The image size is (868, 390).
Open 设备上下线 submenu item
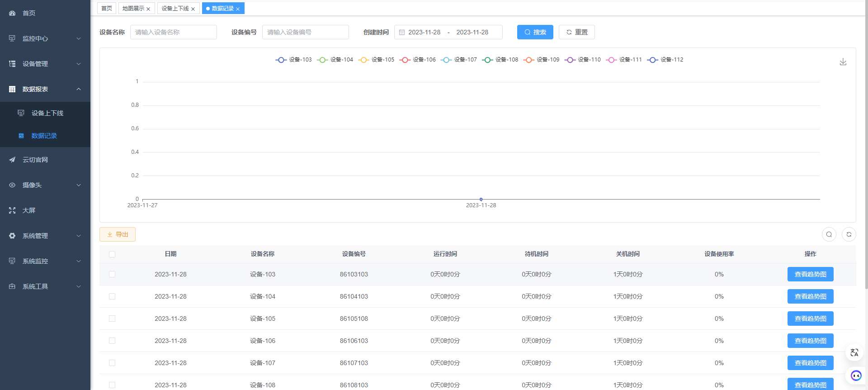[45, 113]
